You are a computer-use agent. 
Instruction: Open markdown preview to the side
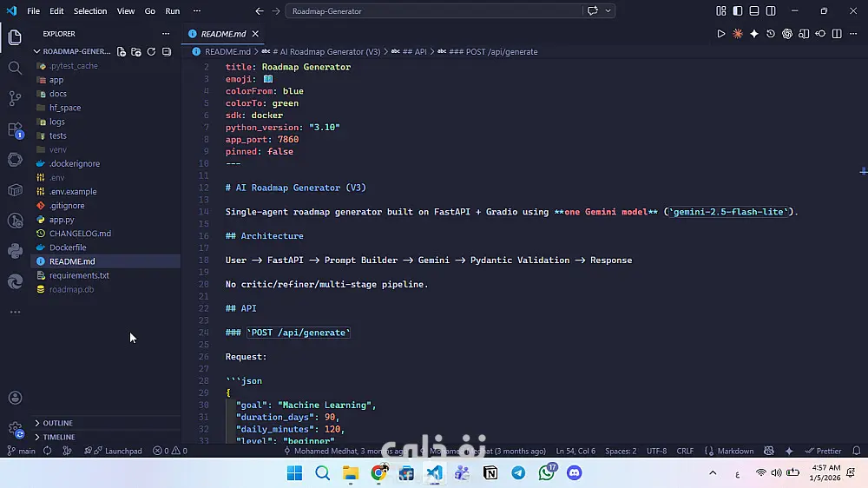pos(804,34)
